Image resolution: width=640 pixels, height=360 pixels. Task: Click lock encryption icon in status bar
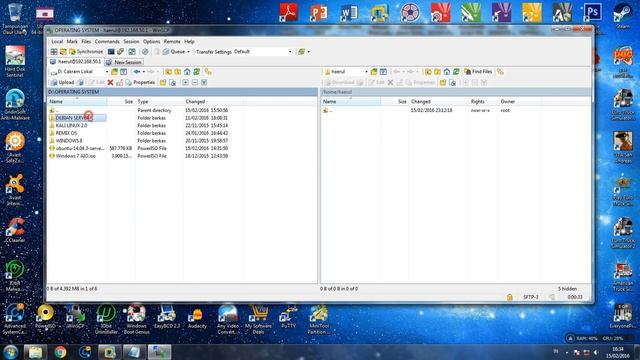pyautogui.click(x=510, y=297)
